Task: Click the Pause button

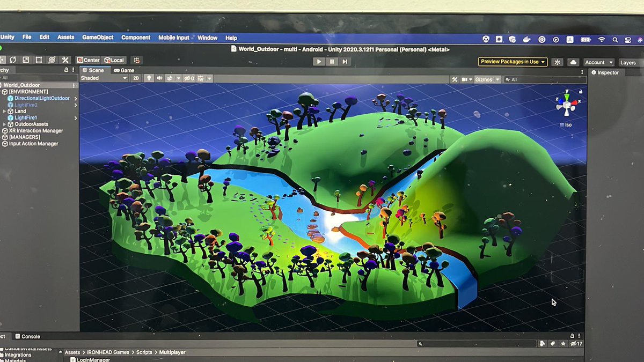Action: [332, 62]
